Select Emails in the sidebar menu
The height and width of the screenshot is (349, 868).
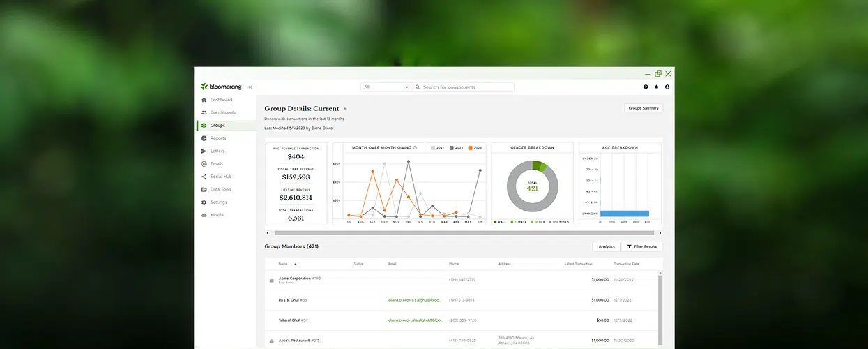tap(217, 164)
